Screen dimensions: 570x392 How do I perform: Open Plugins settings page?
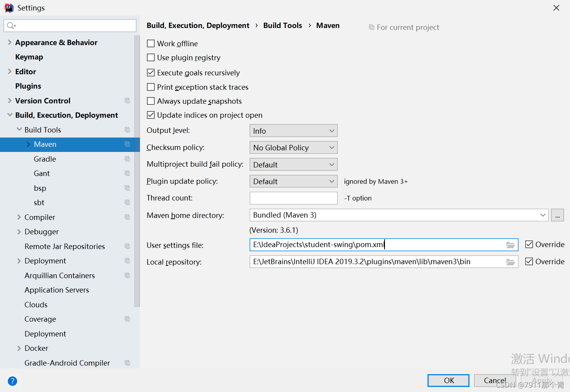click(28, 86)
